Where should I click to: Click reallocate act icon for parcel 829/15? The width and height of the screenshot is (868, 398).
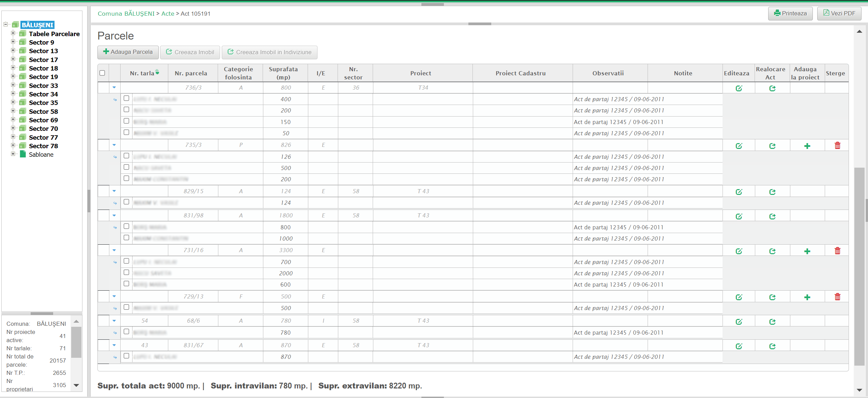(x=772, y=192)
